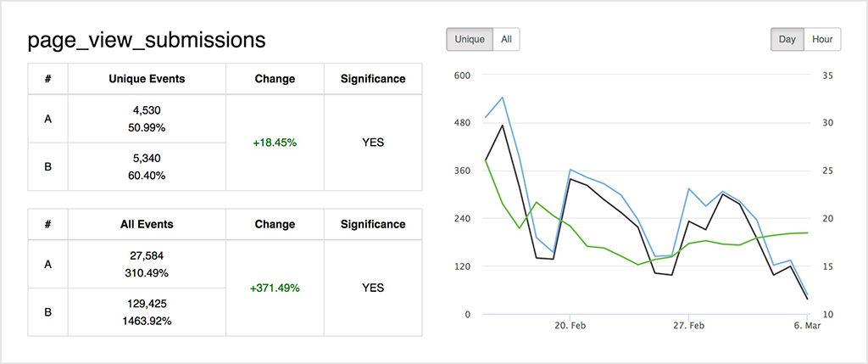This screenshot has width=868, height=364.
Task: Select the Hour granularity button
Action: 821,39
